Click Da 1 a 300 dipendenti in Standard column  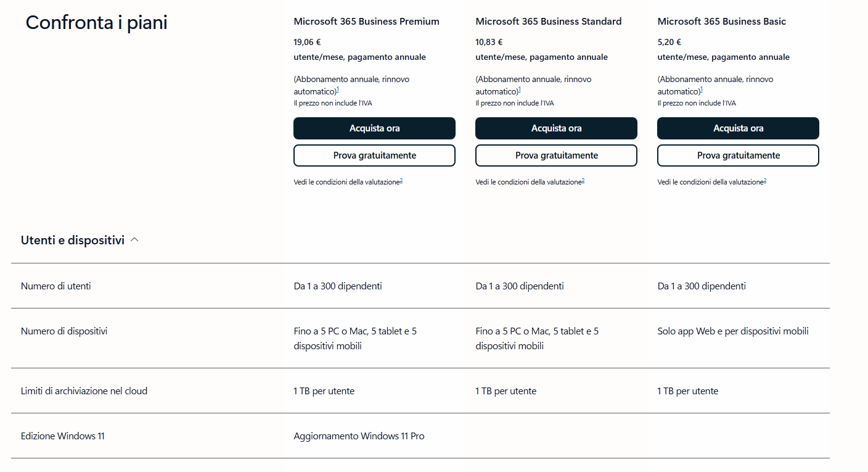[520, 286]
